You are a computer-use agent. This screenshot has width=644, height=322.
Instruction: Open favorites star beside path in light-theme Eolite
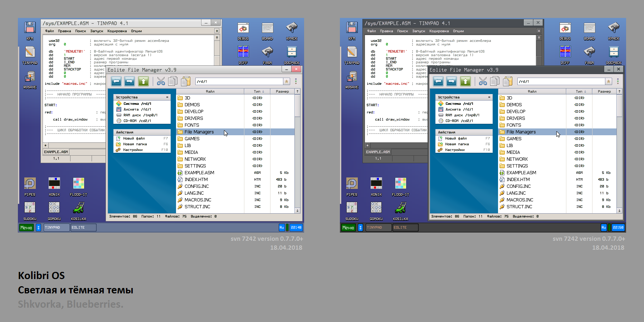[x=287, y=82]
